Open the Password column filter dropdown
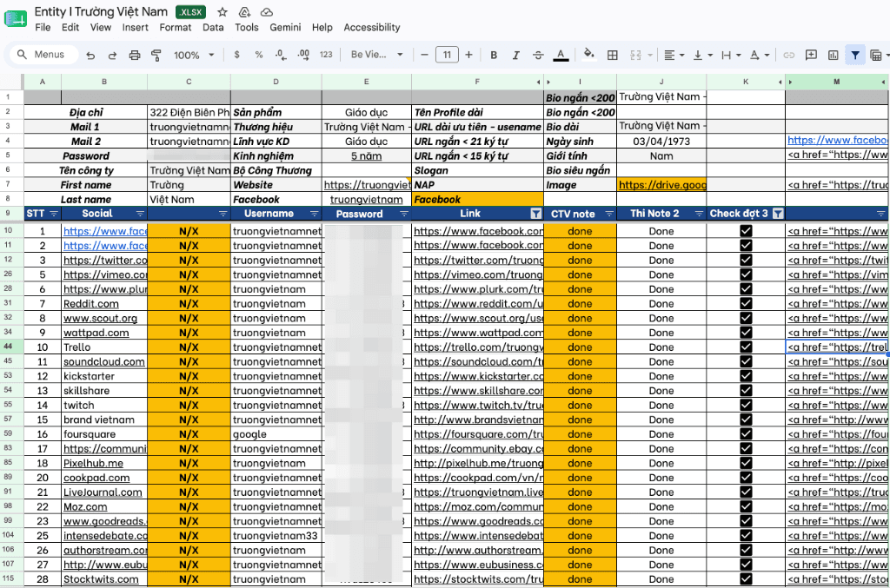 (x=404, y=214)
